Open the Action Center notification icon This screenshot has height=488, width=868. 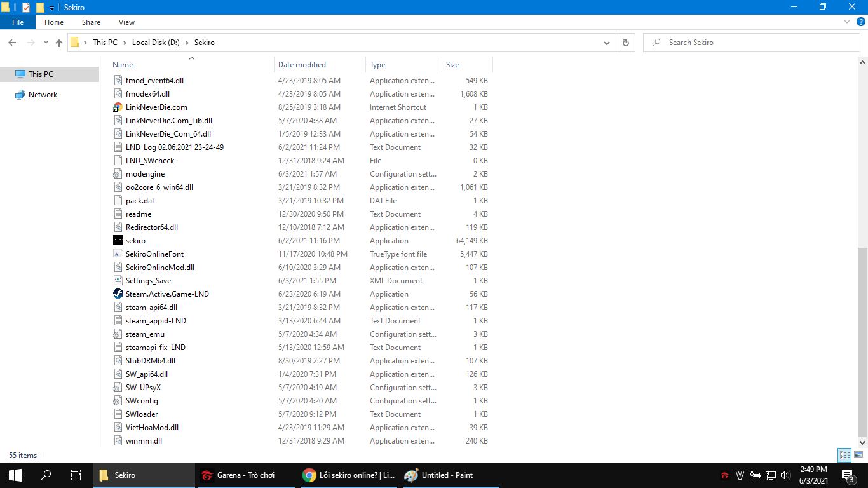pyautogui.click(x=848, y=475)
